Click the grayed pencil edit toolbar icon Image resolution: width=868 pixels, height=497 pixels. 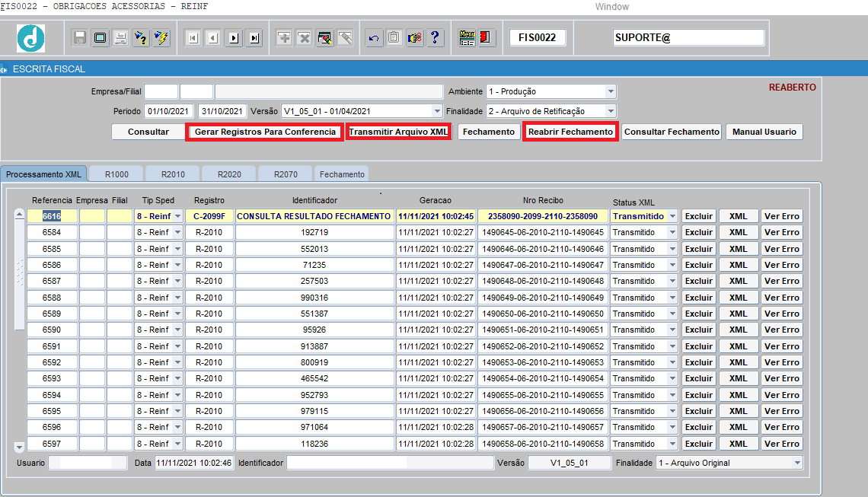(346, 37)
